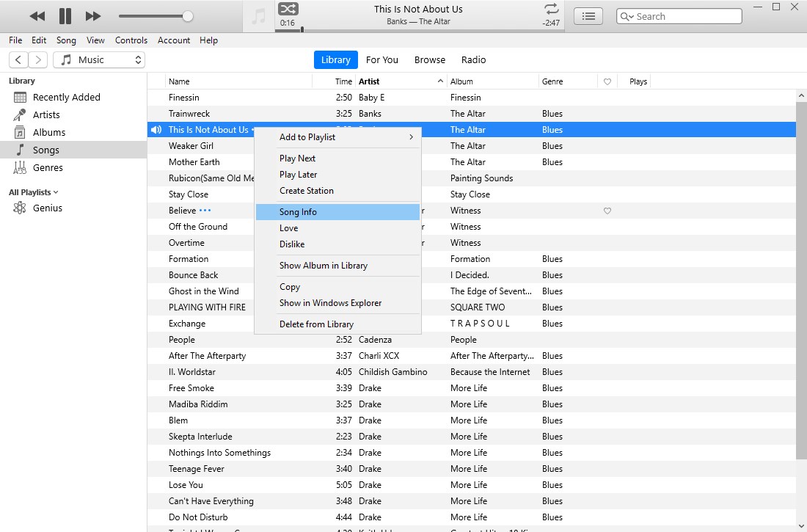Skip to next track with fast-forward button
The width and height of the screenshot is (807, 532).
coord(92,16)
